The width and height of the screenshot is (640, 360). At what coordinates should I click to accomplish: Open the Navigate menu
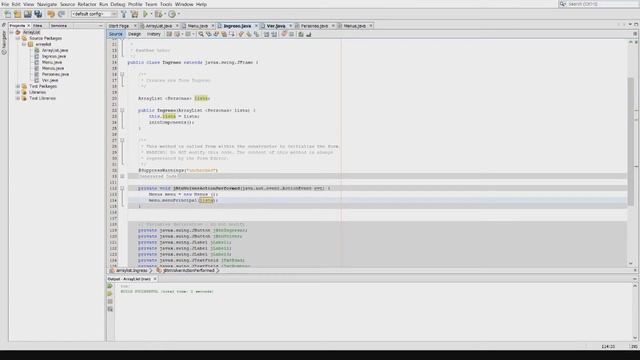(47, 4)
